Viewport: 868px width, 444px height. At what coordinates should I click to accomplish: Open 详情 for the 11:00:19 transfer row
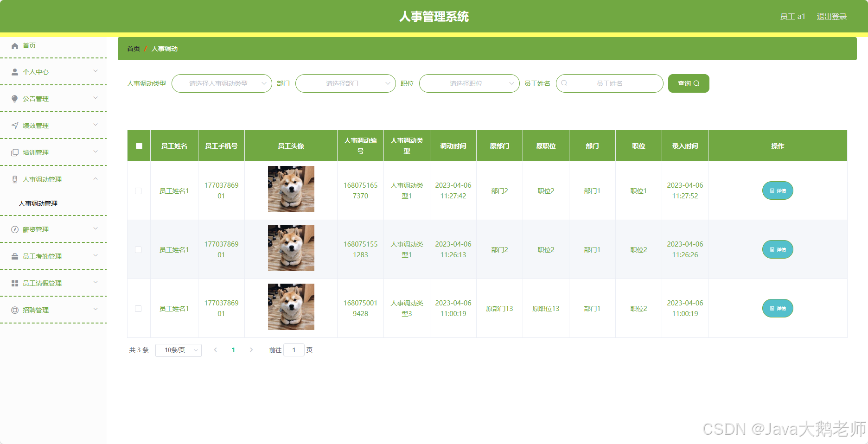(x=778, y=308)
